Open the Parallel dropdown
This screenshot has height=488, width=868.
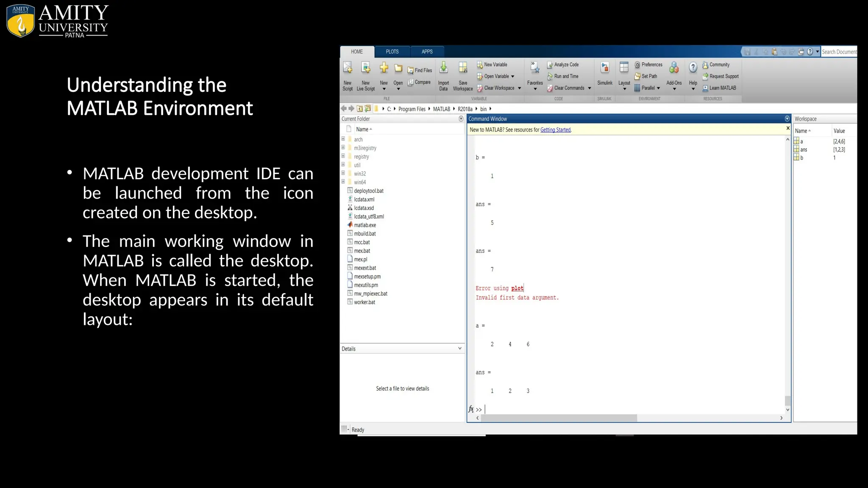(x=658, y=89)
